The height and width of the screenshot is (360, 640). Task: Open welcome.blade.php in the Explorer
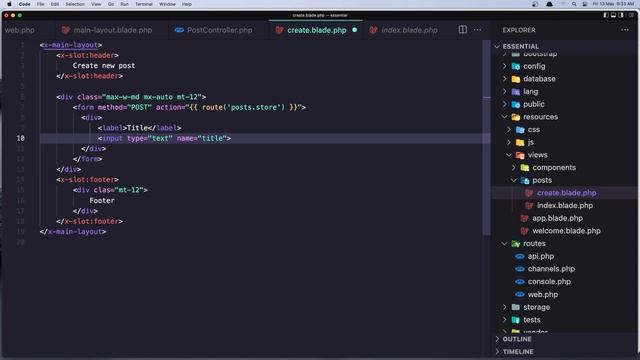(565, 231)
